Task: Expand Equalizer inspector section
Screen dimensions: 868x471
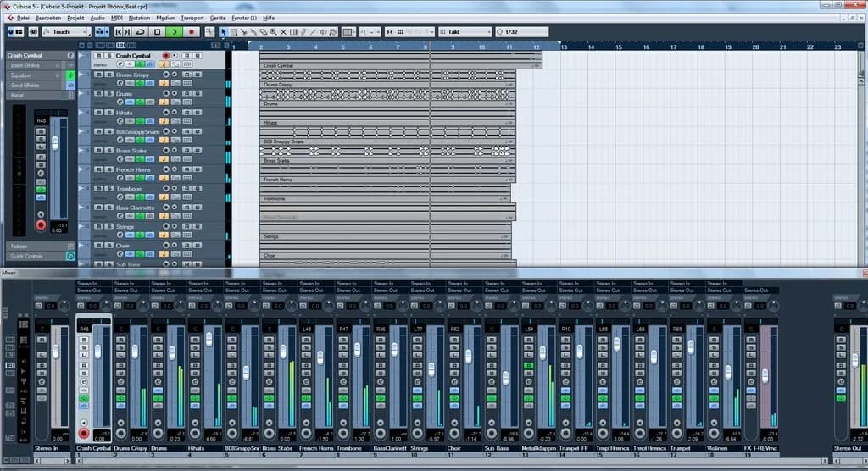Action: (x=40, y=75)
